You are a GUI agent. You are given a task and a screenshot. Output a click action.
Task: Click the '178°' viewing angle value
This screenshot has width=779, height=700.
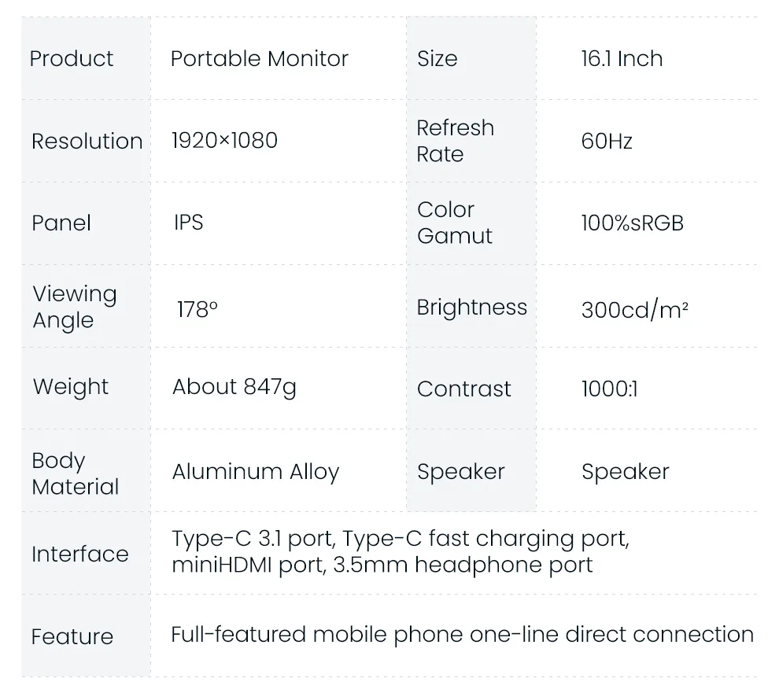click(197, 309)
